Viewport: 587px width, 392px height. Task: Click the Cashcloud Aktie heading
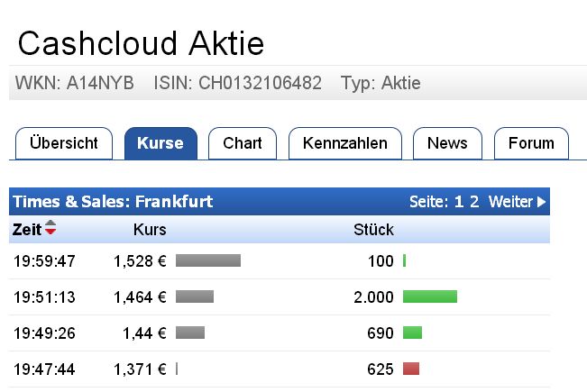coord(141,43)
